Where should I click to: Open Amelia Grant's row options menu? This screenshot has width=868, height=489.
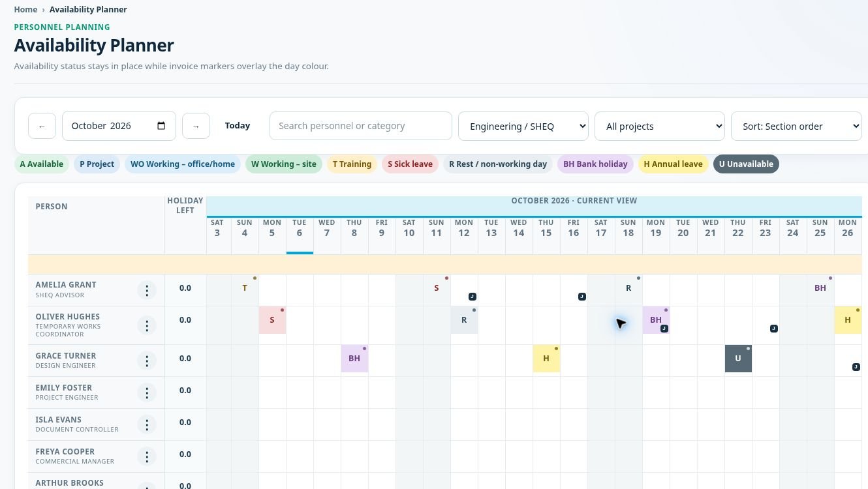click(147, 290)
